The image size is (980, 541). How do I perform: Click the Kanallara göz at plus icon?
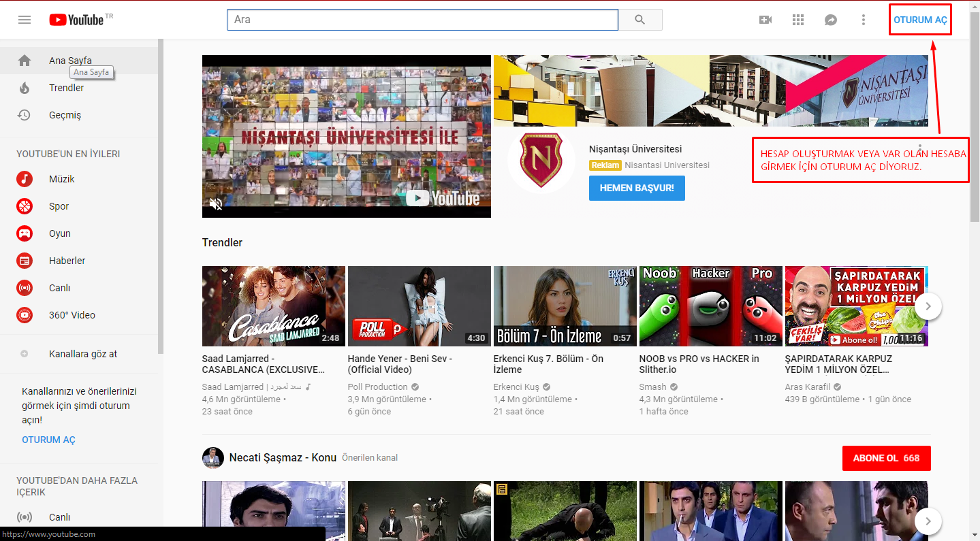pyautogui.click(x=25, y=354)
